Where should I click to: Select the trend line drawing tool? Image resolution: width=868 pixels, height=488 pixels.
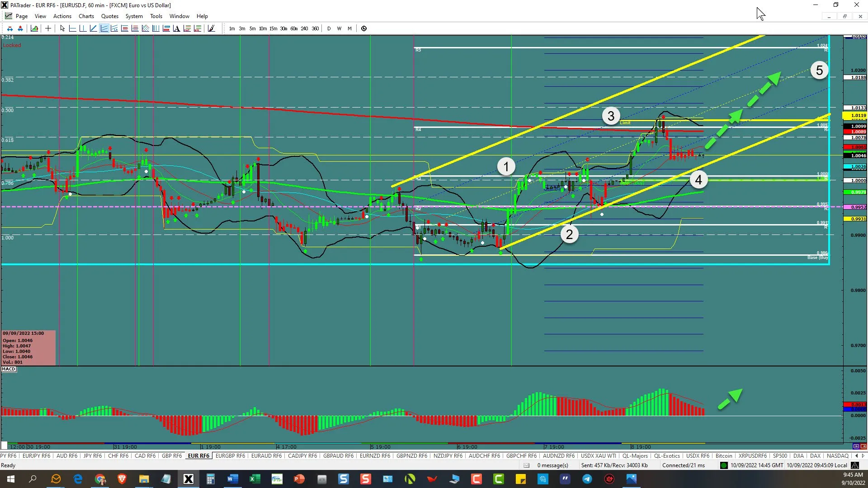(93, 28)
